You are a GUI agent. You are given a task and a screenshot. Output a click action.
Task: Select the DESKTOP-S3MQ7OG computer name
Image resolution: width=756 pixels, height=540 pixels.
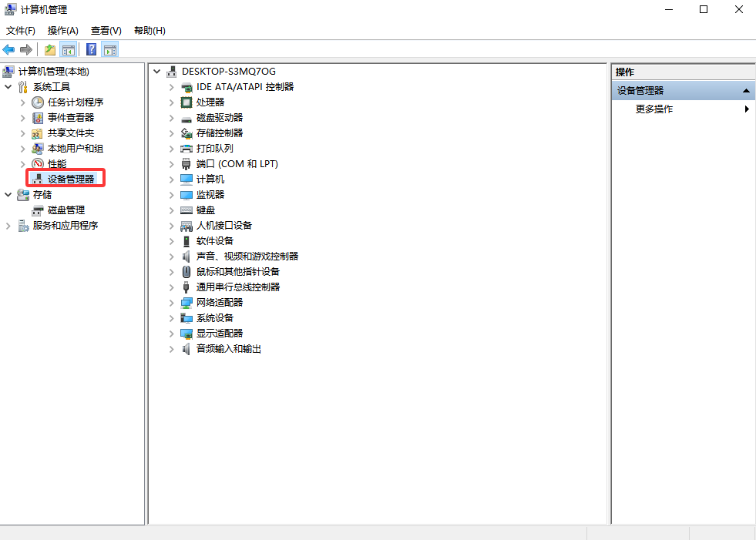(229, 72)
